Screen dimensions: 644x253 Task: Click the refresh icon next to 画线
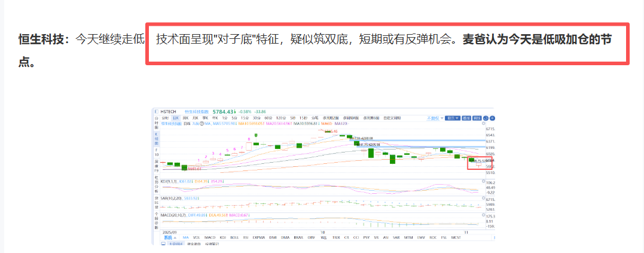(486, 118)
